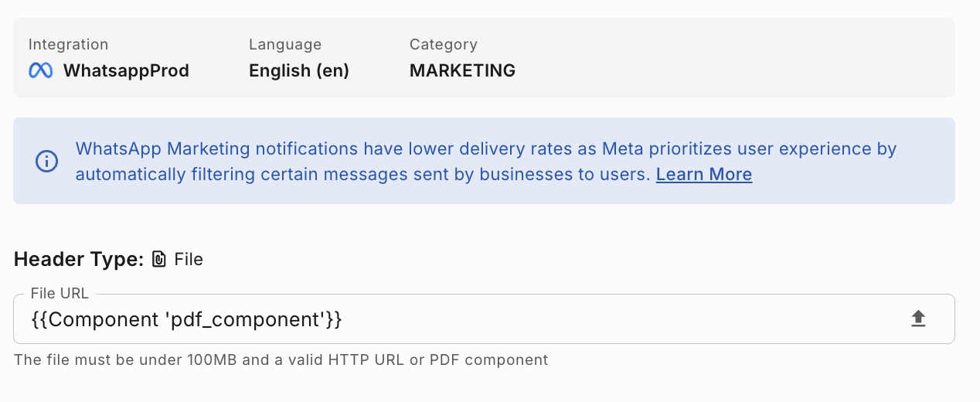Click the WhatsApp Marketing notifications banner text
This screenshot has height=402, width=980.
[485, 148]
